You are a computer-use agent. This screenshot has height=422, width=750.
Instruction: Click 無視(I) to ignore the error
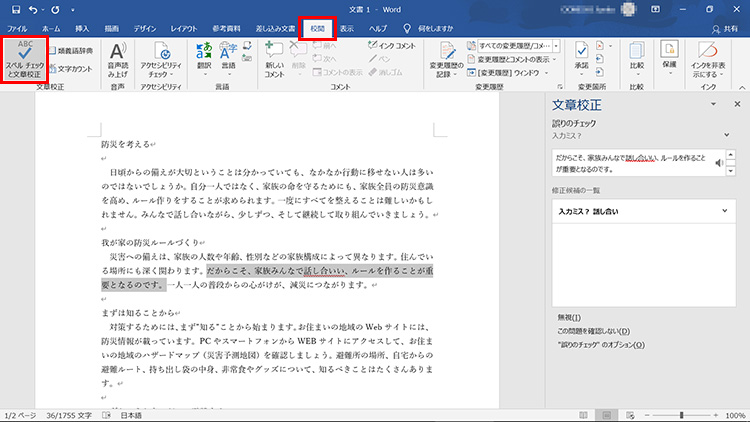tap(570, 316)
